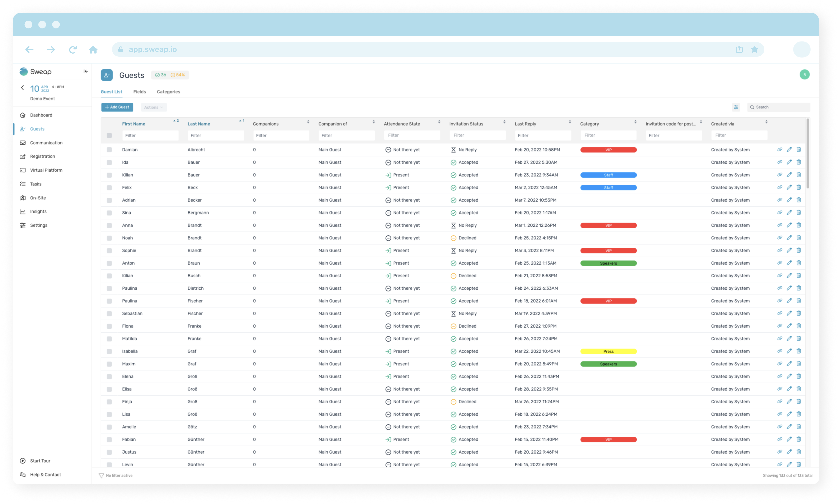The height and width of the screenshot is (504, 839).
Task: Copy link icon for Kilian Bauer
Action: [779, 175]
